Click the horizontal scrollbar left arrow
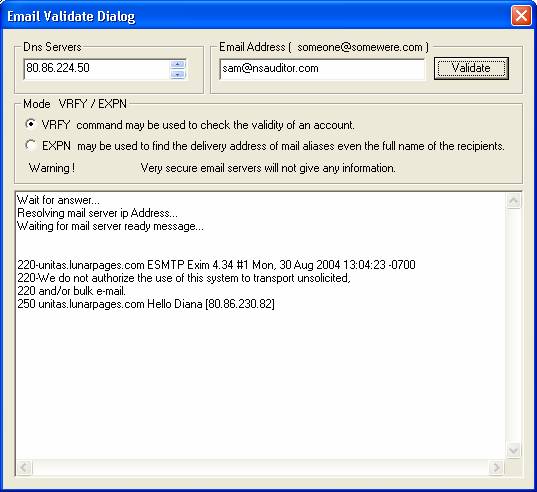 24,467
